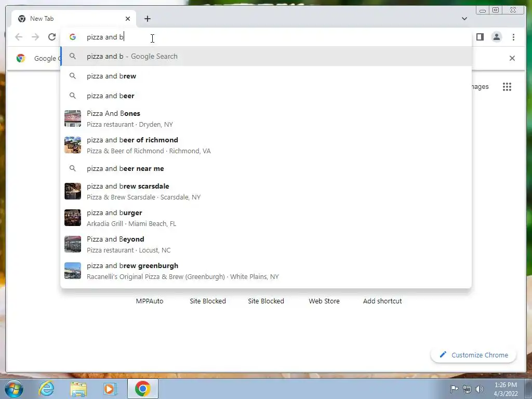532x399 pixels.
Task: Open Windows Explorer from taskbar
Action: coord(78,389)
